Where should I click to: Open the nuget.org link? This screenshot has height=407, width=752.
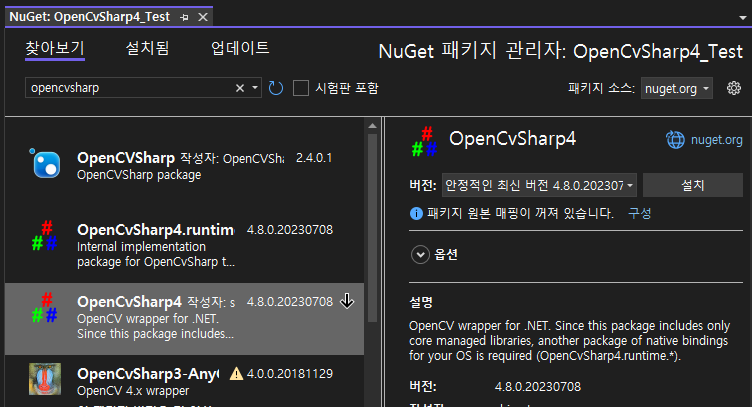[x=717, y=140]
